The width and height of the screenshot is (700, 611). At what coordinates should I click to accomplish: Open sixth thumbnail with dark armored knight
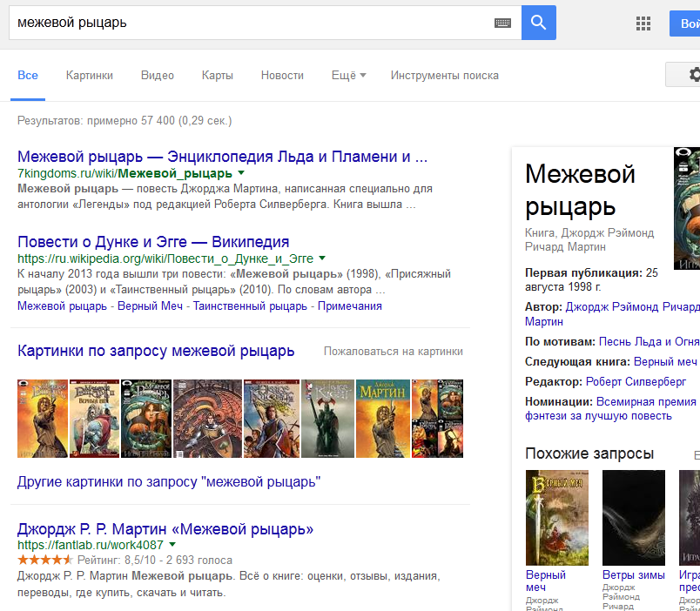coord(327,419)
